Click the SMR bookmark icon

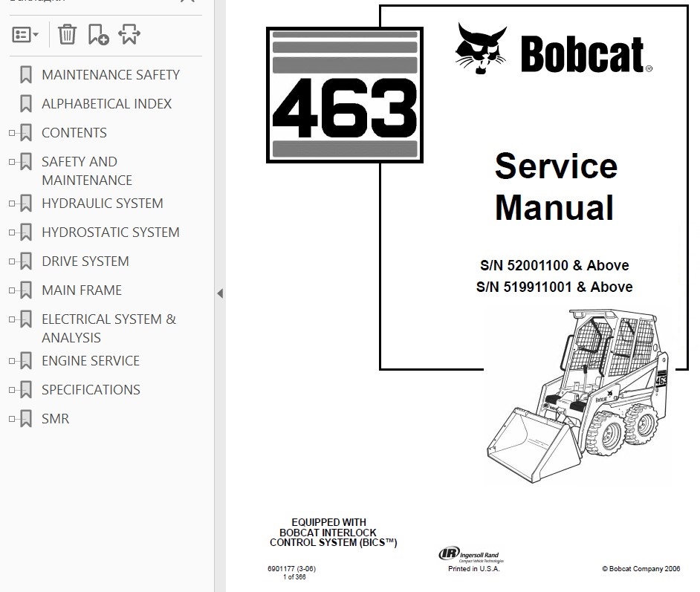tap(26, 419)
